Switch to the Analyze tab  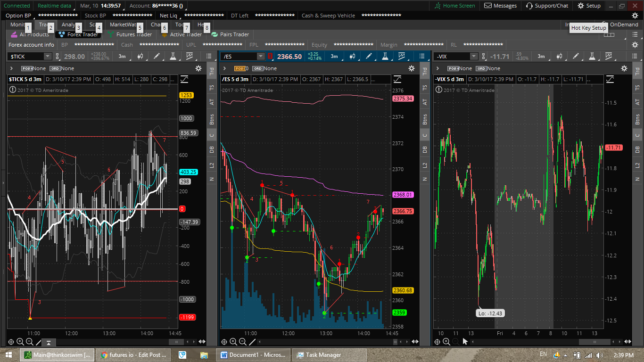[71, 25]
